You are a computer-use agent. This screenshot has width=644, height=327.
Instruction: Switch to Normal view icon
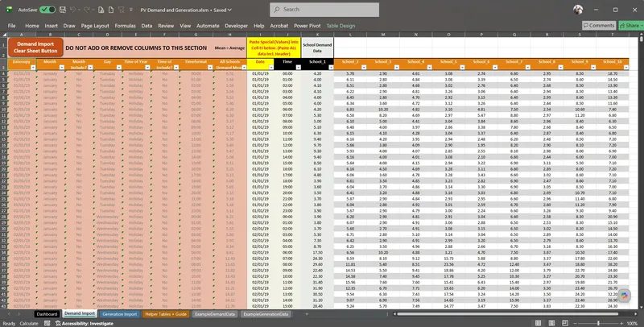coord(538,323)
